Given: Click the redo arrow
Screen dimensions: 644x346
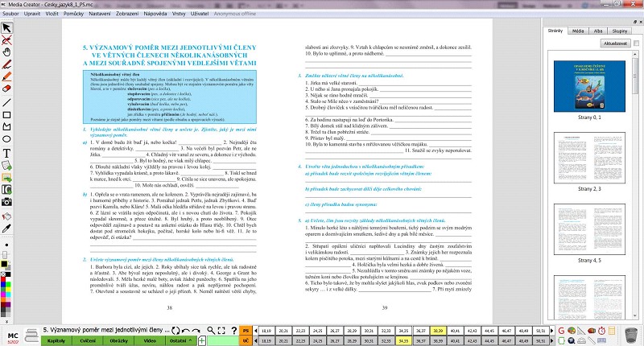Looking at the screenshot, I should (x=196, y=331).
